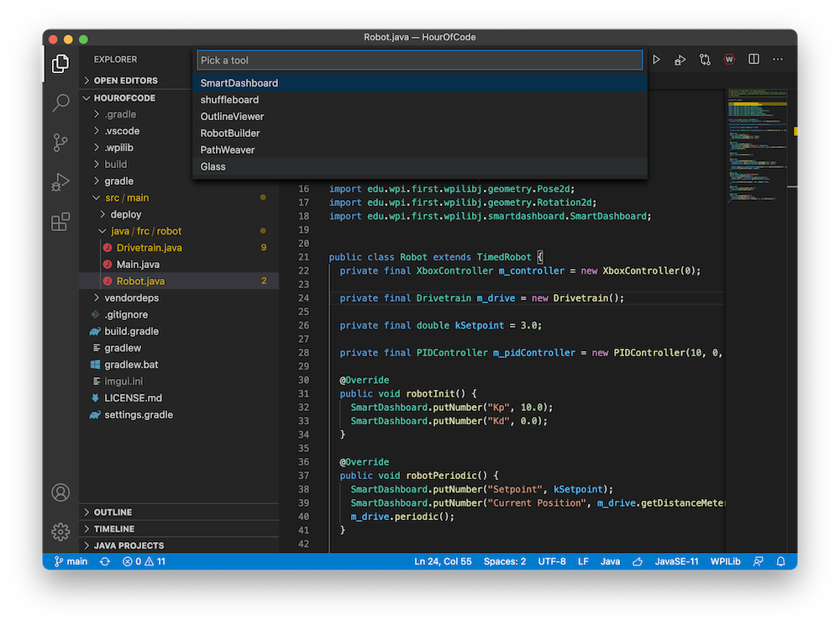Start debugging with the run-and-debug arrow icon

[680, 59]
